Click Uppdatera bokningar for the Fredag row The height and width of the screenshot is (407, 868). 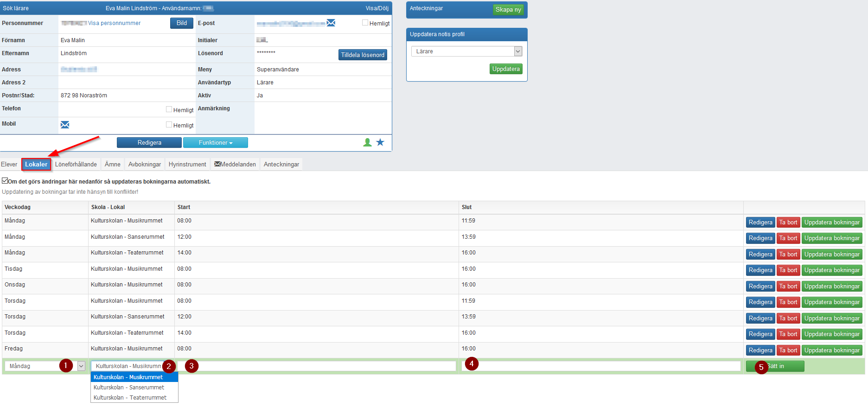[832, 350]
